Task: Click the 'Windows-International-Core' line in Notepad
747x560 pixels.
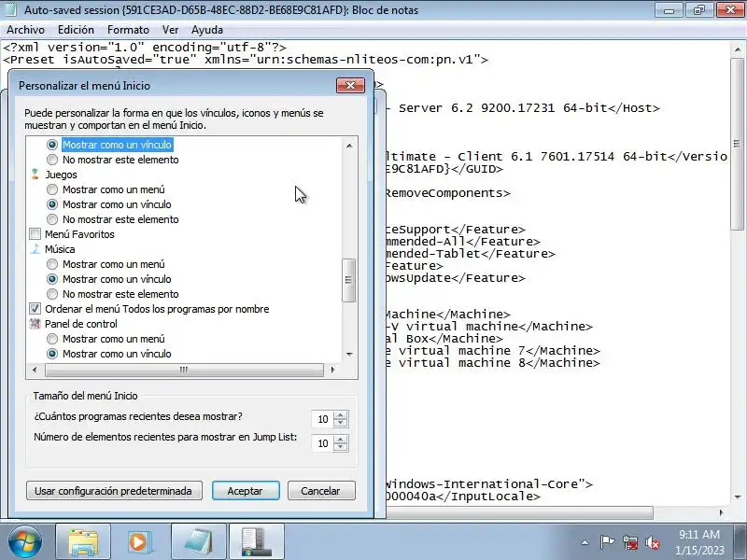Action: 488,483
